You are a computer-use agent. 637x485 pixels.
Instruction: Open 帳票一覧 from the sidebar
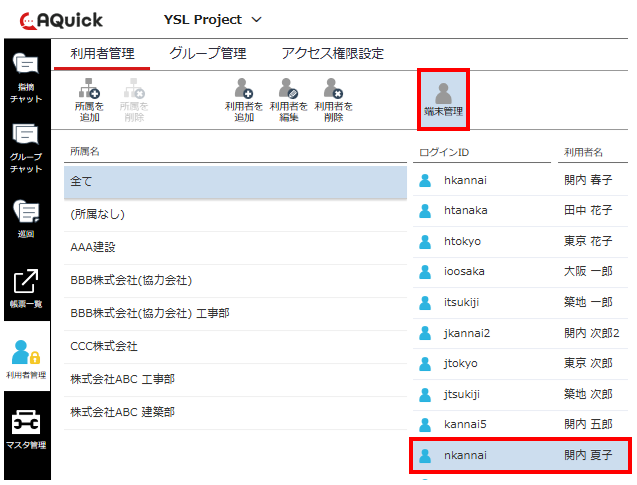25,289
